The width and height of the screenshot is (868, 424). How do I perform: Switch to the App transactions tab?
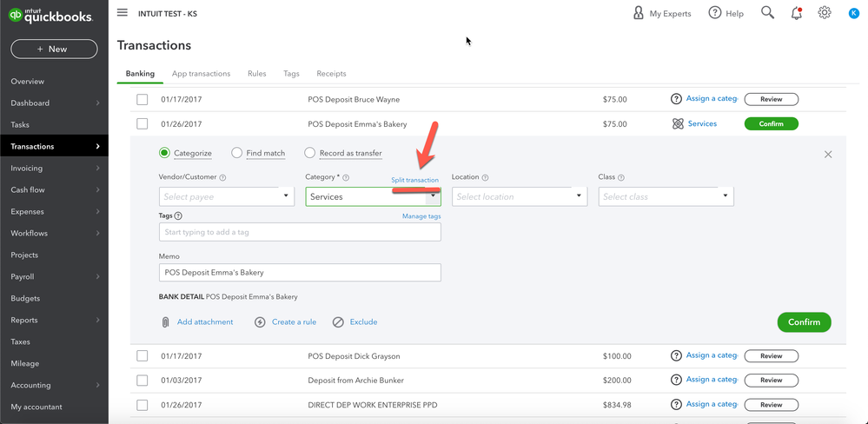(201, 74)
